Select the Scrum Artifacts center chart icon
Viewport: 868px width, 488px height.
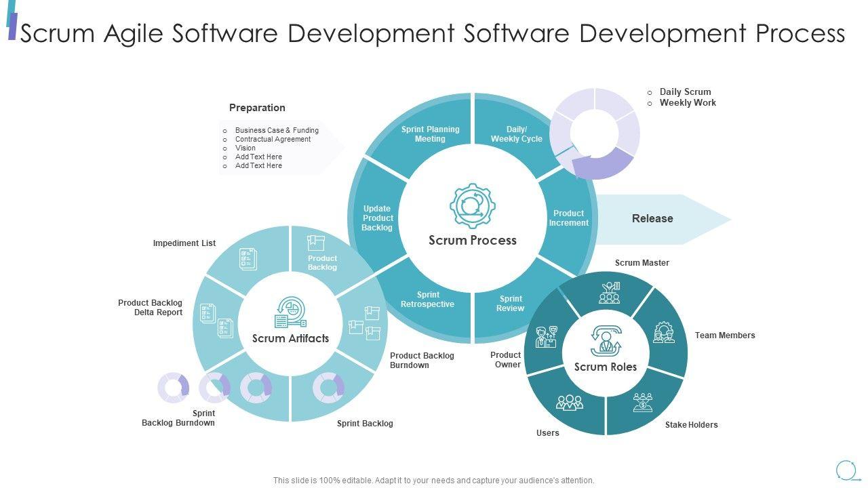290,312
